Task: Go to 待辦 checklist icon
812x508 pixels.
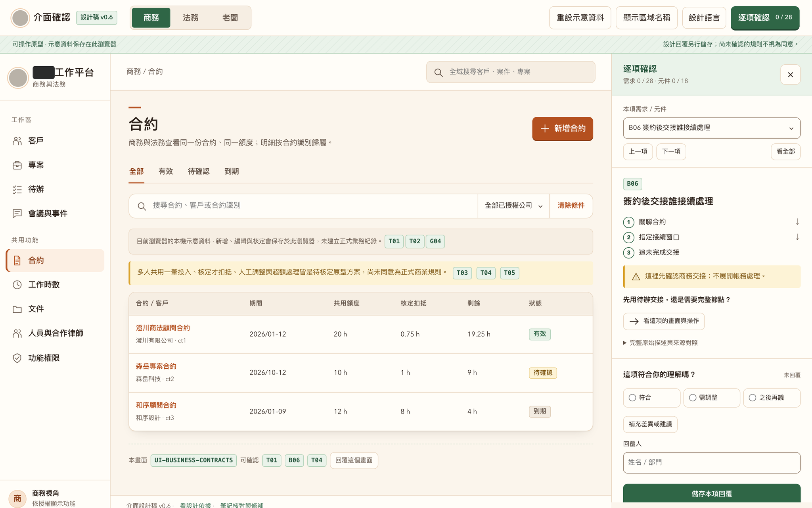Action: point(17,189)
